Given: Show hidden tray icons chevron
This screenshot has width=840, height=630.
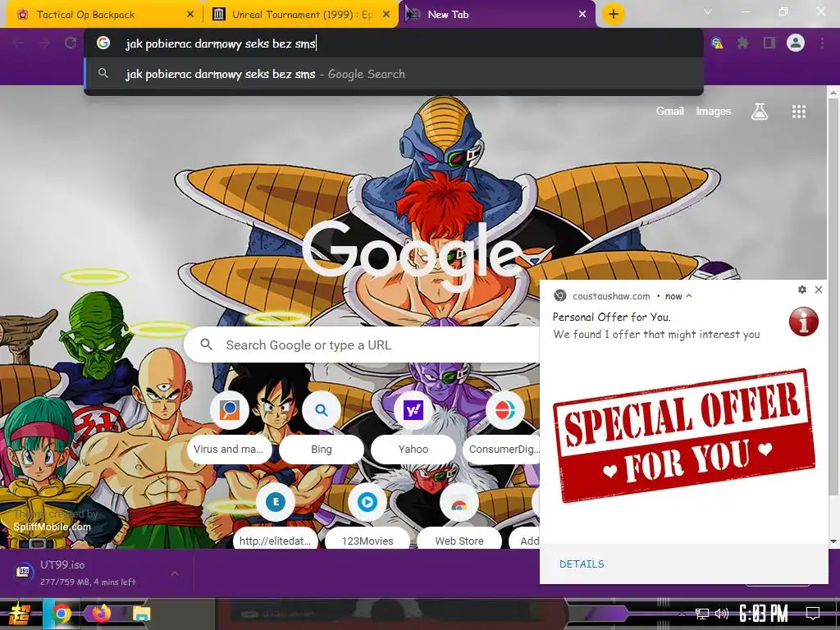Looking at the screenshot, I should click(x=682, y=614).
